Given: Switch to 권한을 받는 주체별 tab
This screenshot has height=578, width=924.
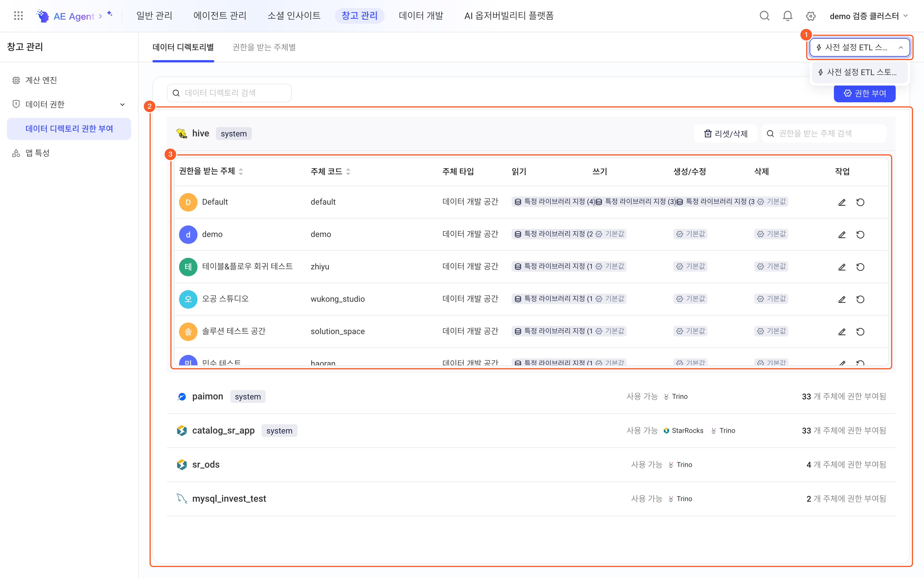Looking at the screenshot, I should tap(264, 47).
